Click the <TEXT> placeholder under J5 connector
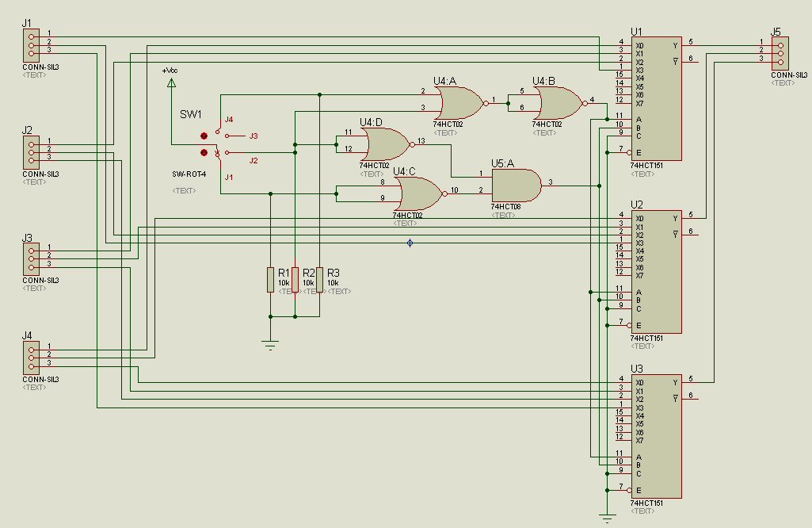Image resolution: width=812 pixels, height=528 pixels. (783, 83)
